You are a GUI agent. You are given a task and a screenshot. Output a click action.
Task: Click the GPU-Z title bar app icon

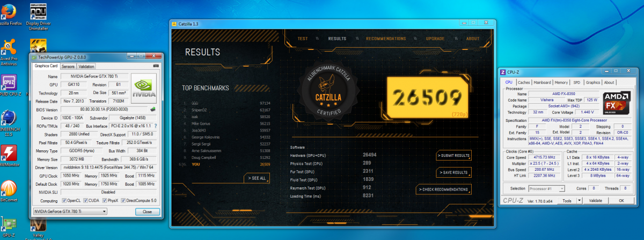(x=34, y=56)
